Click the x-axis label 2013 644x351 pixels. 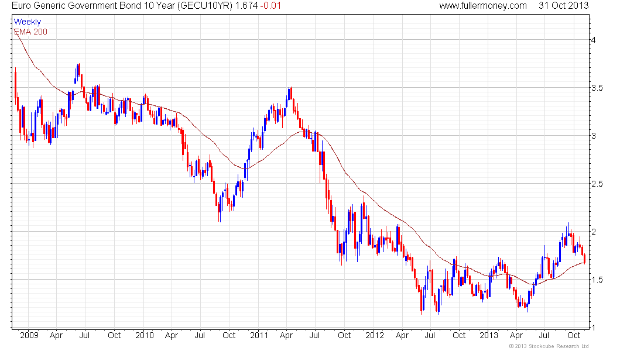[489, 335]
